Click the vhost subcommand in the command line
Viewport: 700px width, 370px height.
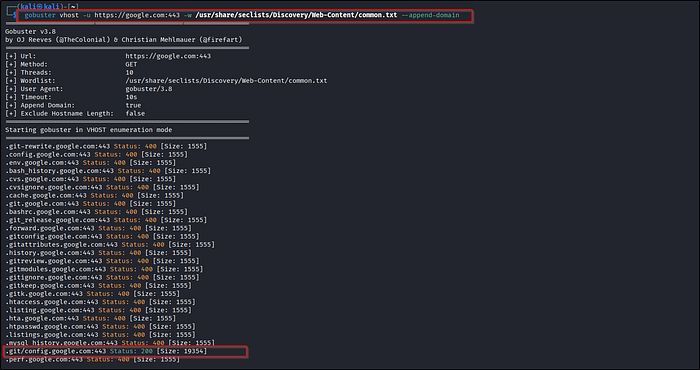(69, 15)
